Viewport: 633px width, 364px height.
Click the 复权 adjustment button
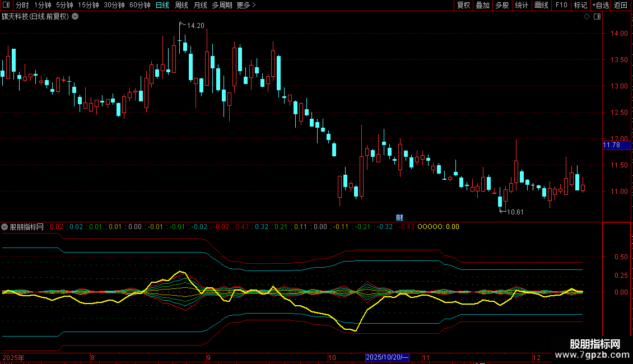coord(463,5)
